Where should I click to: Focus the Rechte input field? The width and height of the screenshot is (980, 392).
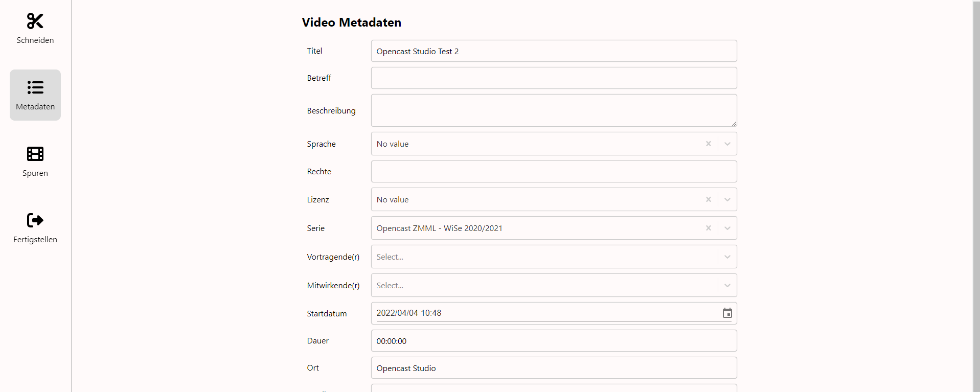553,172
